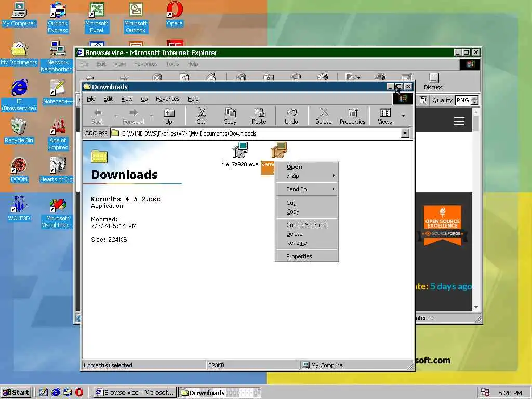Screen dimensions: 532x399
Task: Open Microsoft Outlook desktop shortcut
Action: tap(136, 17)
